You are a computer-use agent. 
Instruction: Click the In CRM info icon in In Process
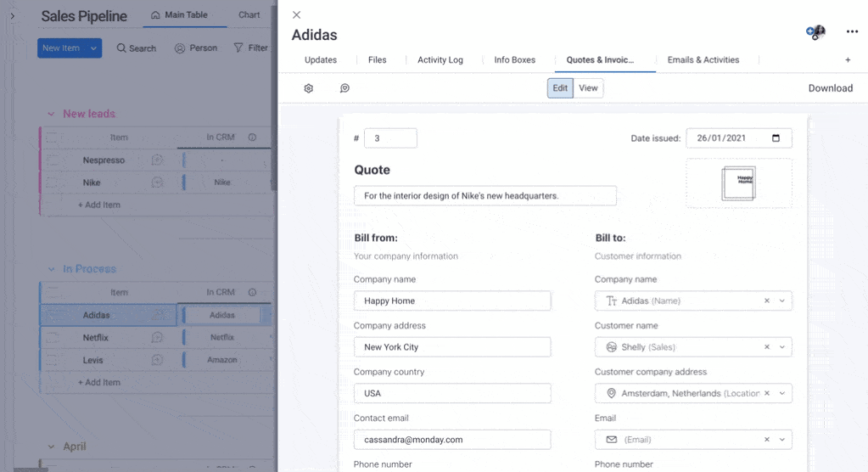tap(252, 293)
